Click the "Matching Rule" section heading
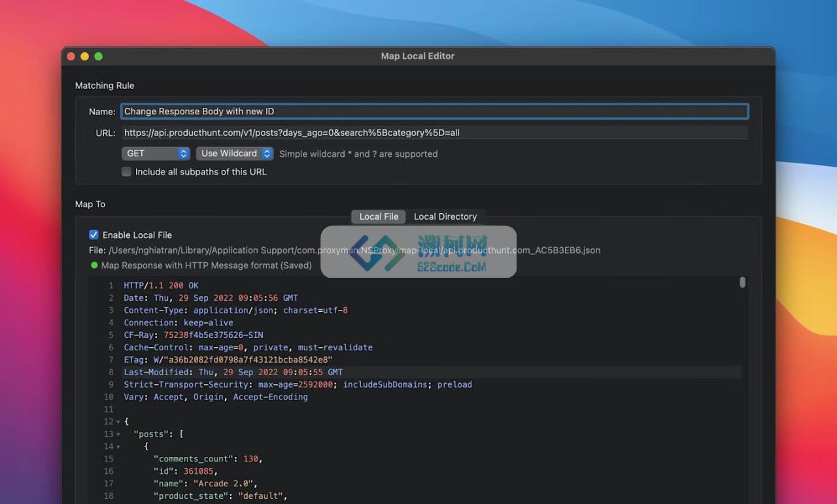The width and height of the screenshot is (837, 504). click(x=105, y=86)
